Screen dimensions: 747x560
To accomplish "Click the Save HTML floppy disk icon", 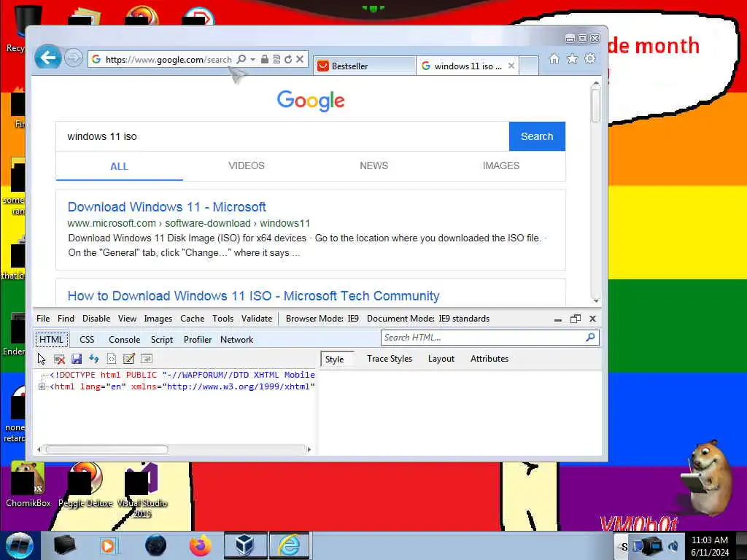I will pos(77,359).
